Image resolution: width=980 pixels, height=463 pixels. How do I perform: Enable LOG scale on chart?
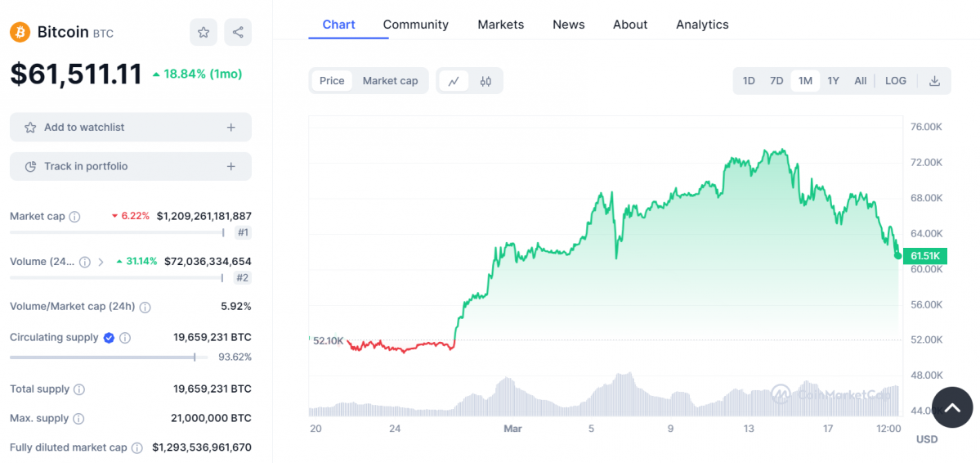(896, 81)
